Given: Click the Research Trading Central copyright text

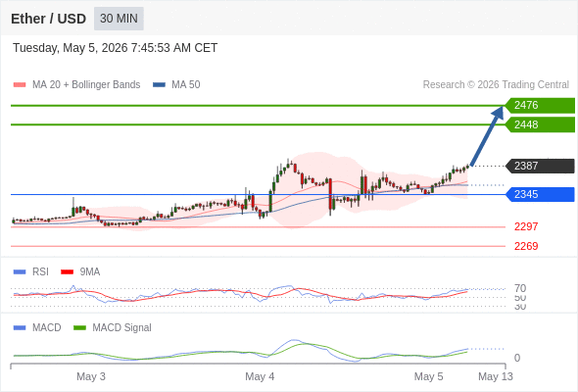Looking at the screenshot, I should (x=496, y=85).
